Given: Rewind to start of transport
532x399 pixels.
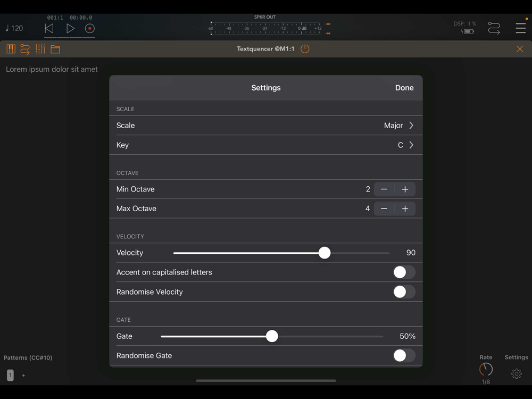Looking at the screenshot, I should click(49, 29).
